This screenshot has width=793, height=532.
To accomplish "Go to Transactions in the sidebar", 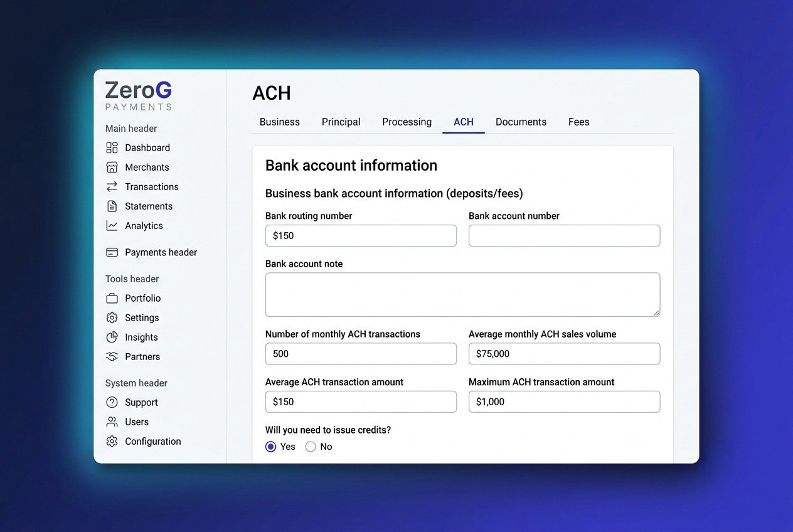I will point(152,186).
